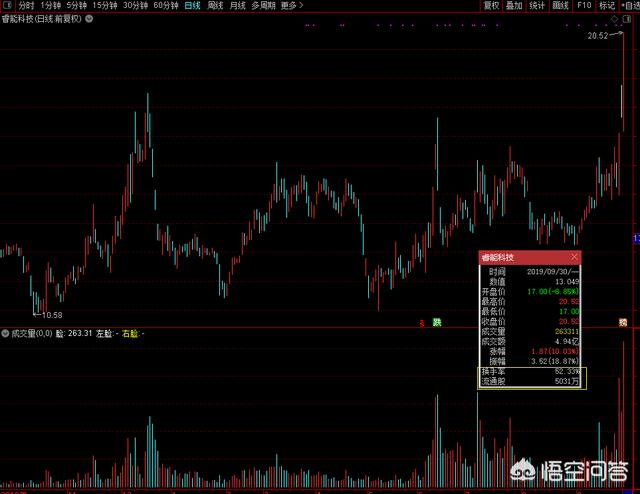Select the 5分钟 period tab
The height and width of the screenshot is (494, 640).
click(76, 5)
